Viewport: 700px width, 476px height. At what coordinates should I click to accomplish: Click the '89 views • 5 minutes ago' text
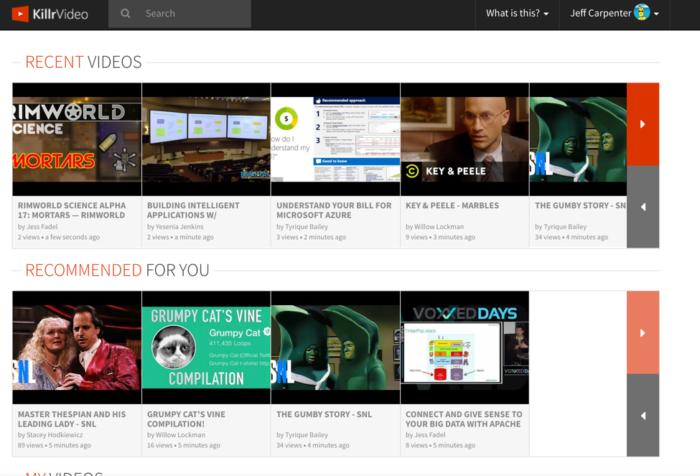tap(54, 445)
